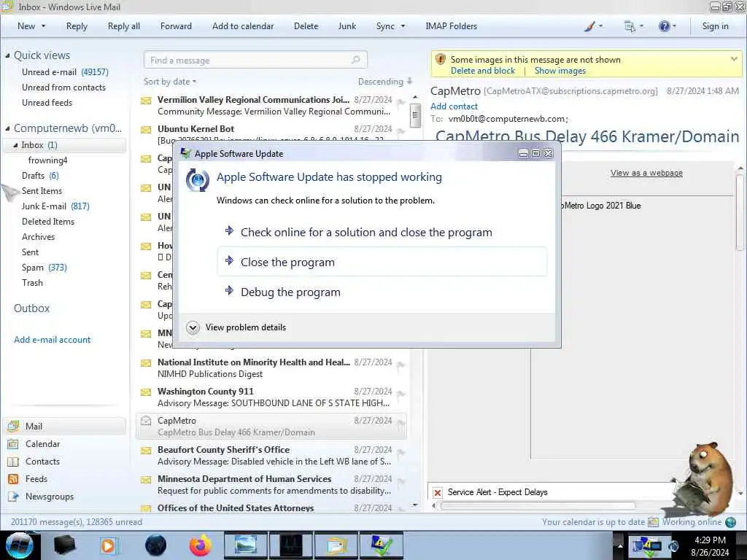Open the Feeds RSS icon
This screenshot has width=747, height=560.
(13, 479)
